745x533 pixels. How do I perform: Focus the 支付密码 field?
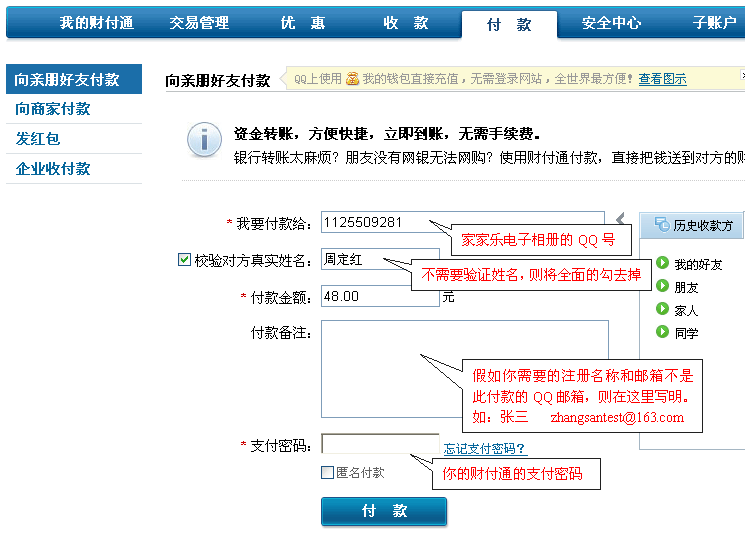click(x=380, y=444)
